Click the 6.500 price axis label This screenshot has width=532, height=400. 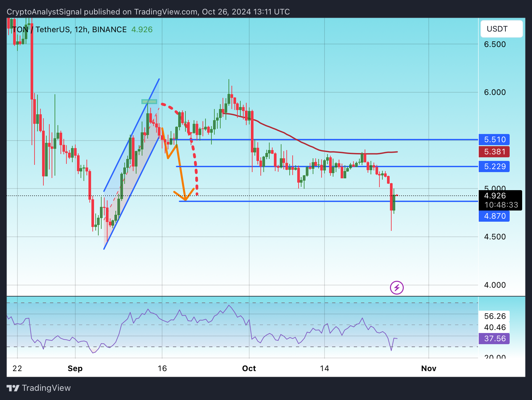coord(495,44)
